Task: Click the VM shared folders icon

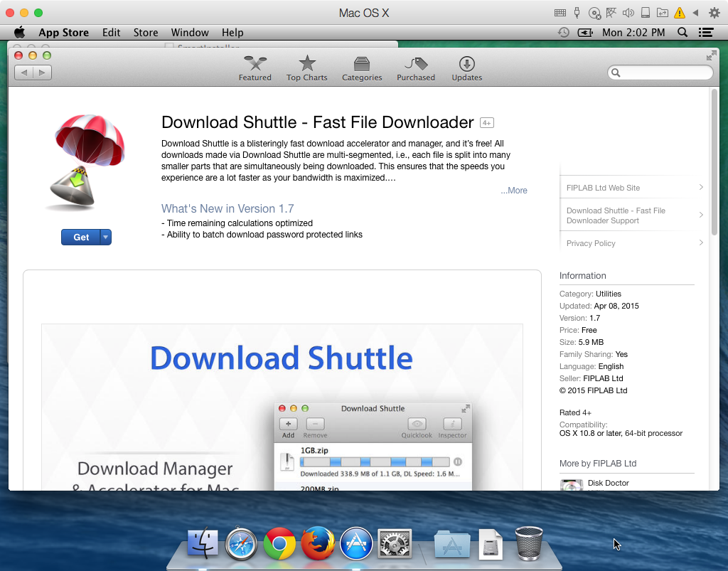Action: click(663, 13)
